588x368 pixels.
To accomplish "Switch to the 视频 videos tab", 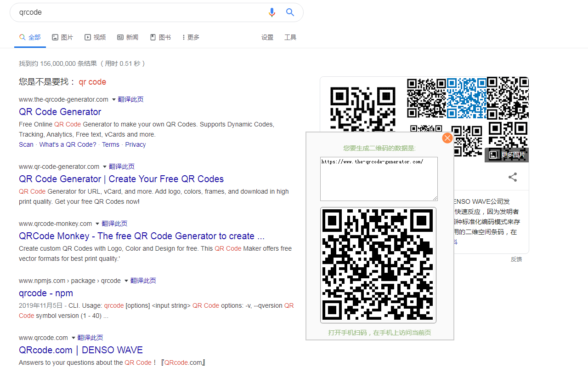I will tap(95, 37).
